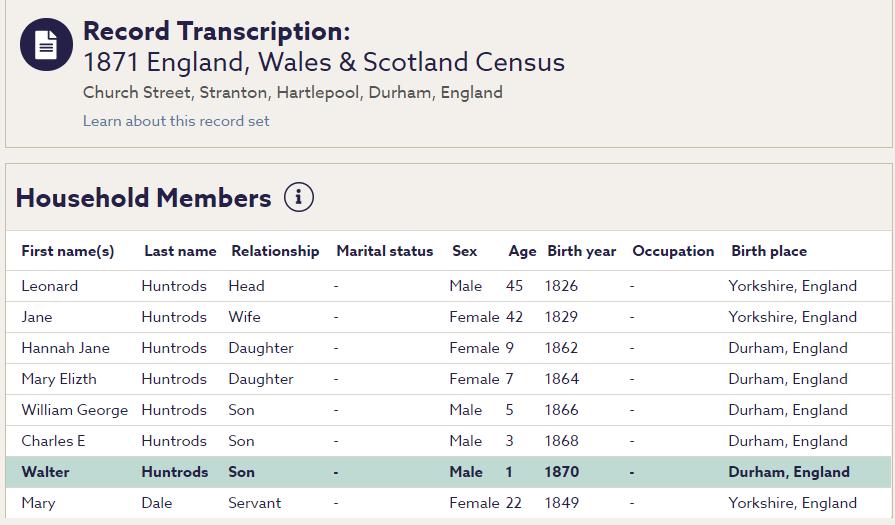
Task: Open the 'Learn about this record set' link
Action: point(176,121)
